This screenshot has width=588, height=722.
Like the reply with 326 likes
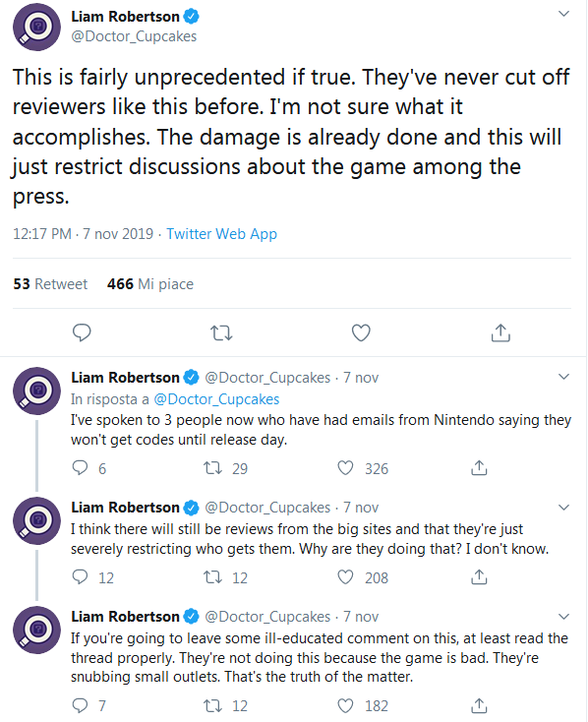point(345,468)
